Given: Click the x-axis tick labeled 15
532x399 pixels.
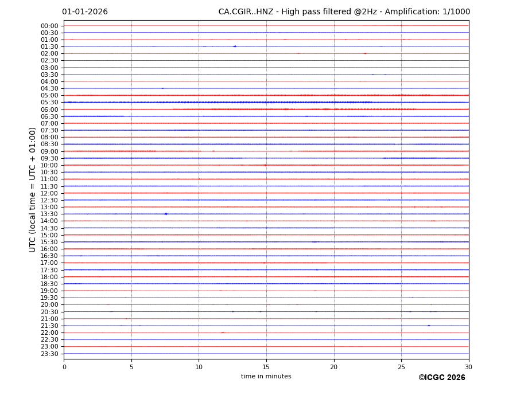Looking at the screenshot, I should click(266, 367).
